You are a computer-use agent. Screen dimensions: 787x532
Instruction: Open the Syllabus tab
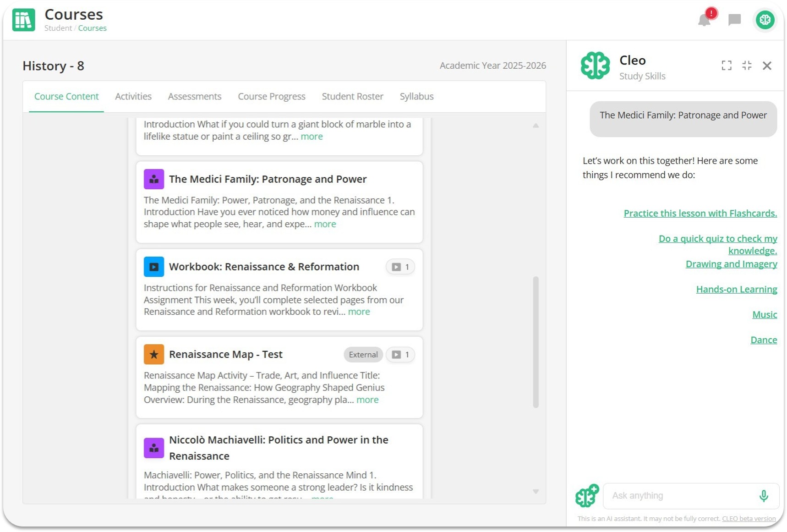click(417, 97)
